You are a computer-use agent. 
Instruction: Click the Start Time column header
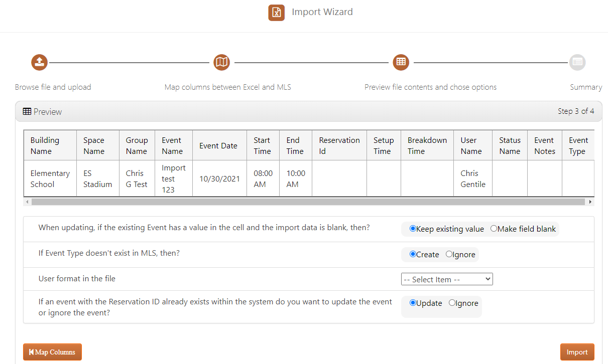click(263, 145)
